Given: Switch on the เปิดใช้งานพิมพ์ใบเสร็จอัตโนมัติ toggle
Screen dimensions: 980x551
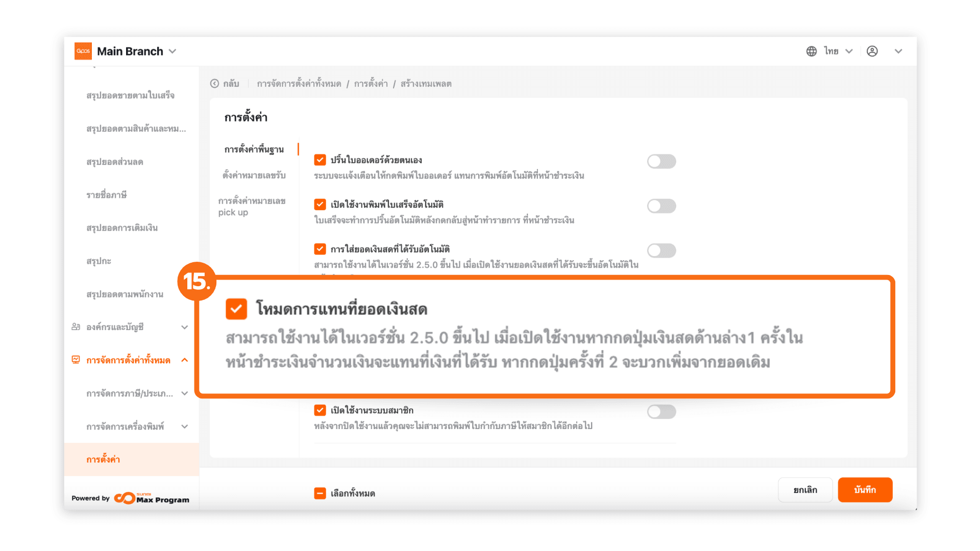Looking at the screenshot, I should 661,206.
